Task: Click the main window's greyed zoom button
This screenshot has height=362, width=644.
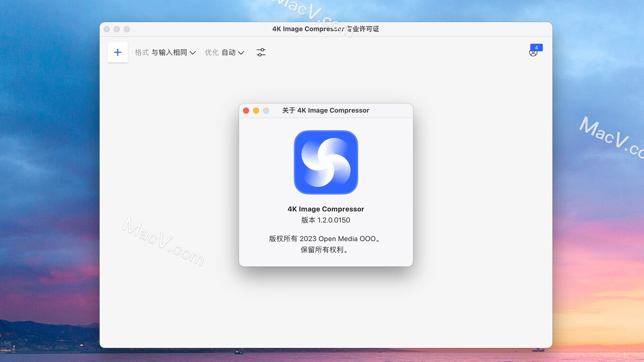Action: [127, 29]
